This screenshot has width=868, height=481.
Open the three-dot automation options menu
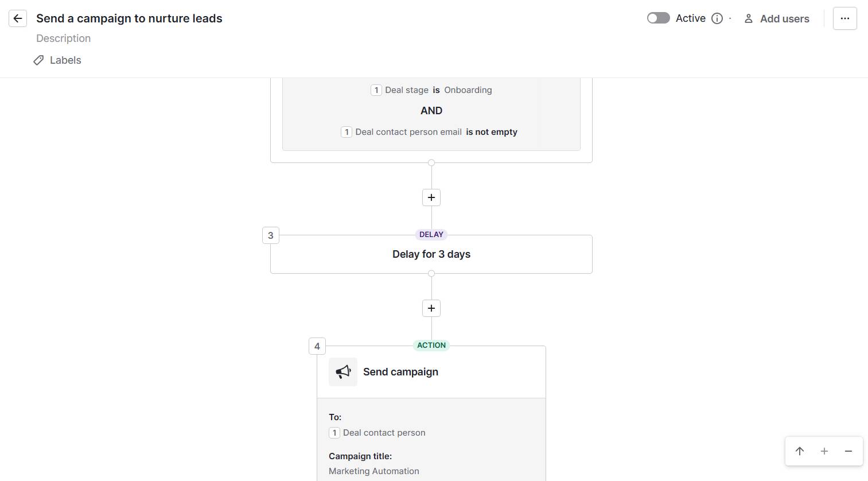[x=844, y=18]
